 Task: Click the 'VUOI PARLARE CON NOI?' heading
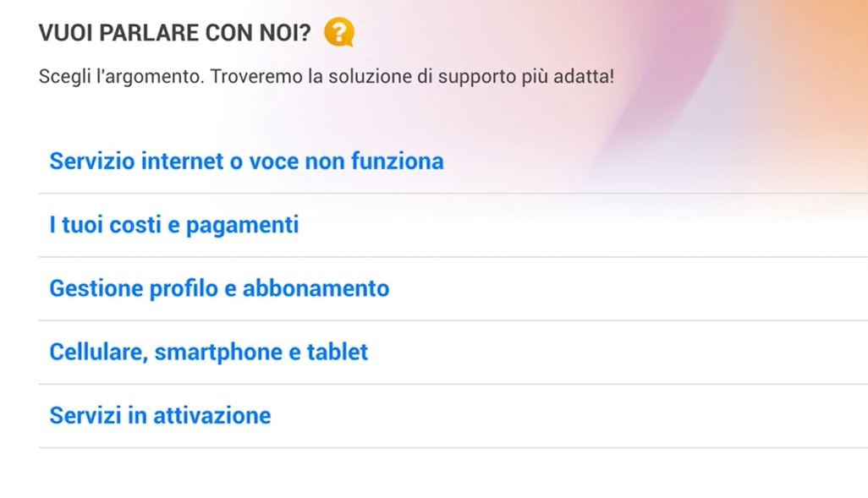[174, 34]
